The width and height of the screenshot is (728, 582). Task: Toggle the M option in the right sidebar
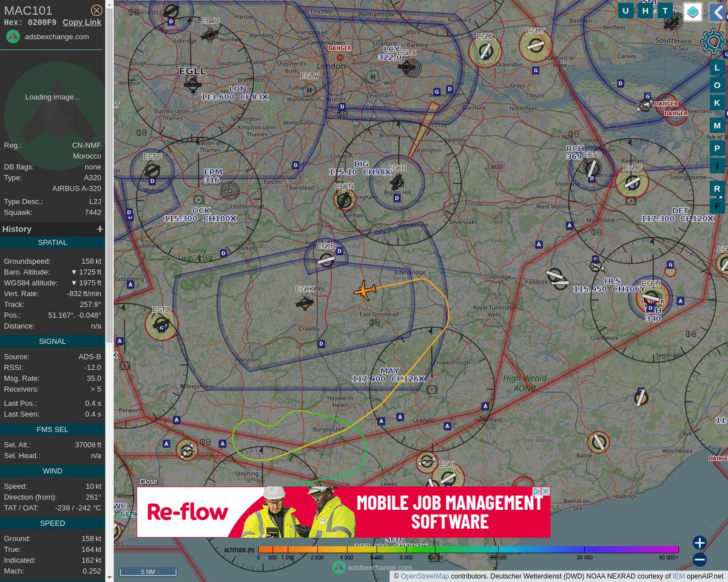coord(716,125)
